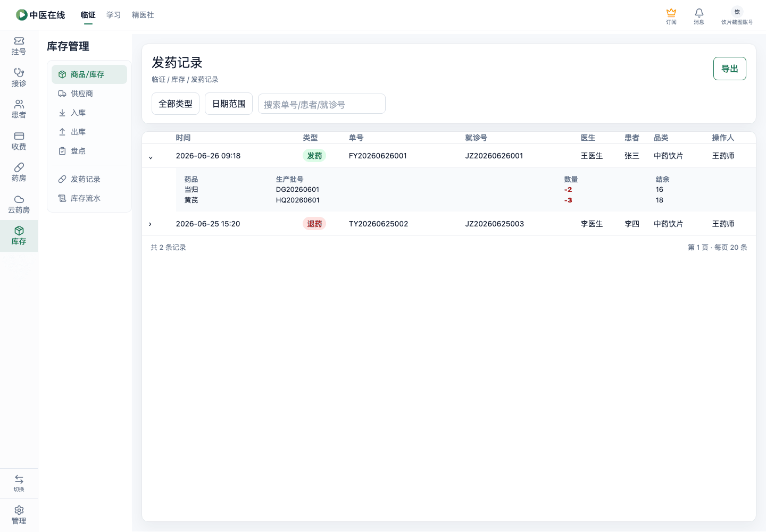Click the -3 quantity value
The image size is (766, 532).
568,200
